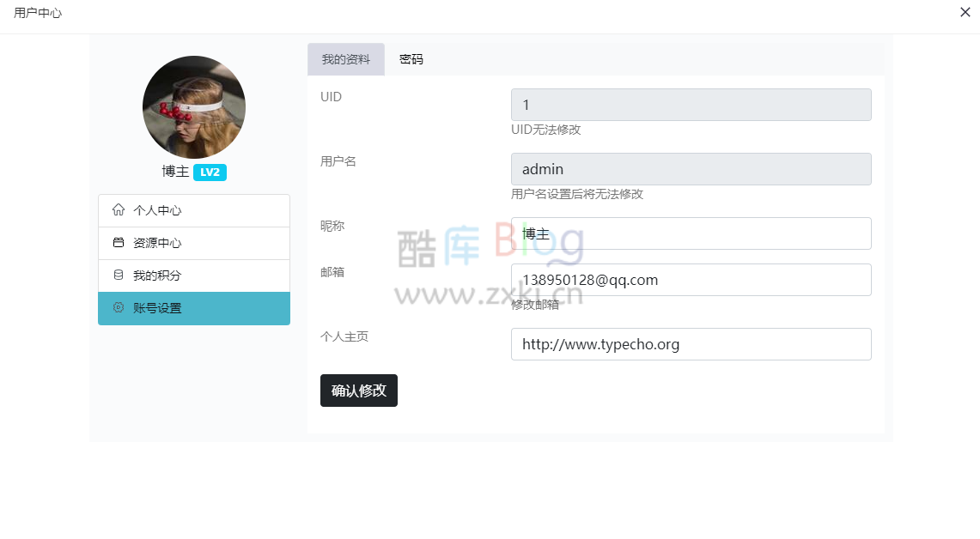980x539 pixels.
Task: Click the 个人主页 URL input field
Action: pos(691,344)
